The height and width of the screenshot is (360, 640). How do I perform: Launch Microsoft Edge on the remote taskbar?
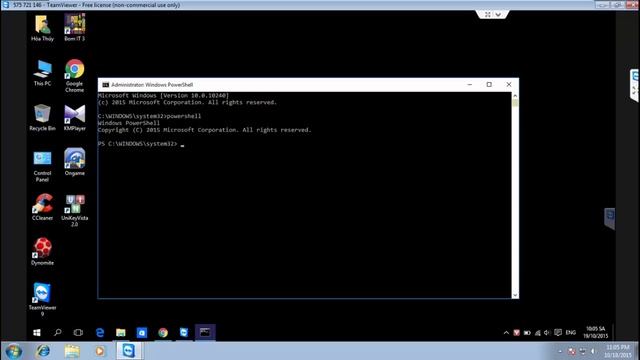pos(100,333)
